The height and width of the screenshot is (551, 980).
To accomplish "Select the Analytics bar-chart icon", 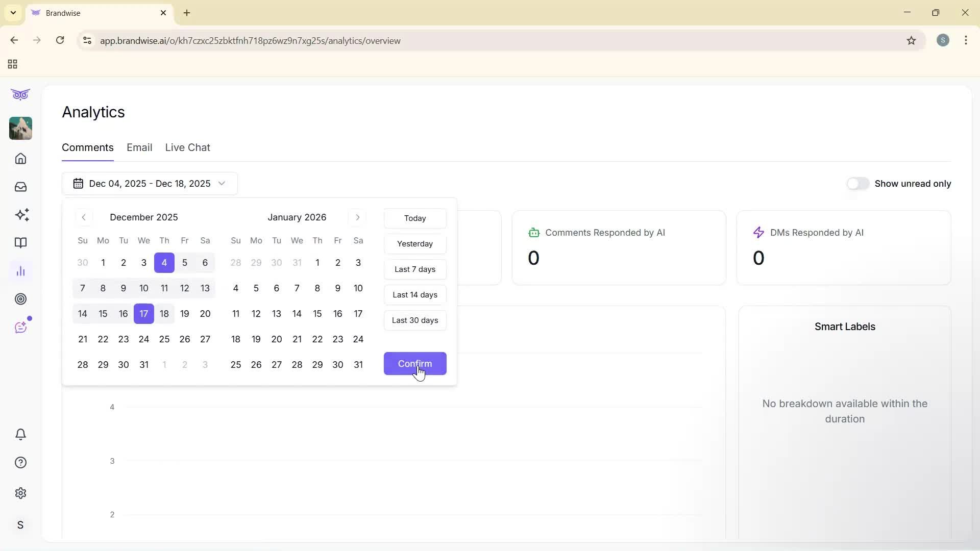I will click(x=20, y=271).
